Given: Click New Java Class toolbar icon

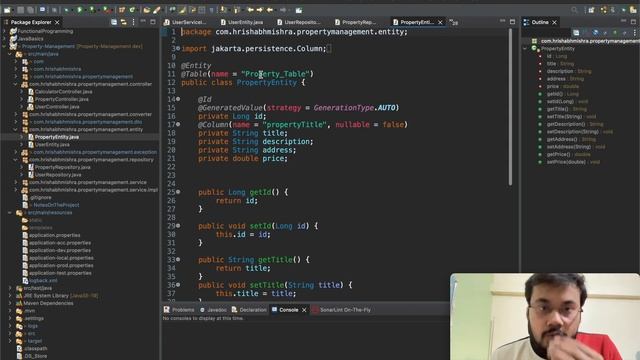Looking at the screenshot, I should pos(132,10).
